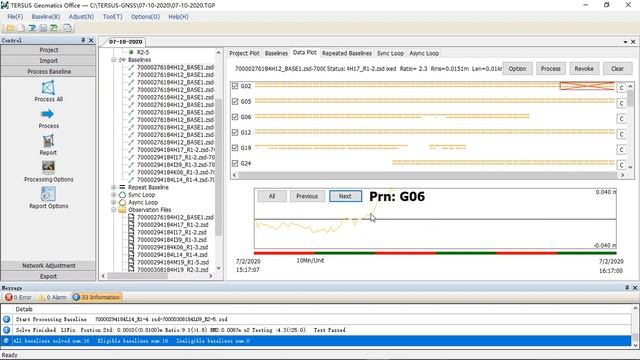The image size is (640, 360).
Task: Switch to the Project Plot tab
Action: [x=244, y=53]
